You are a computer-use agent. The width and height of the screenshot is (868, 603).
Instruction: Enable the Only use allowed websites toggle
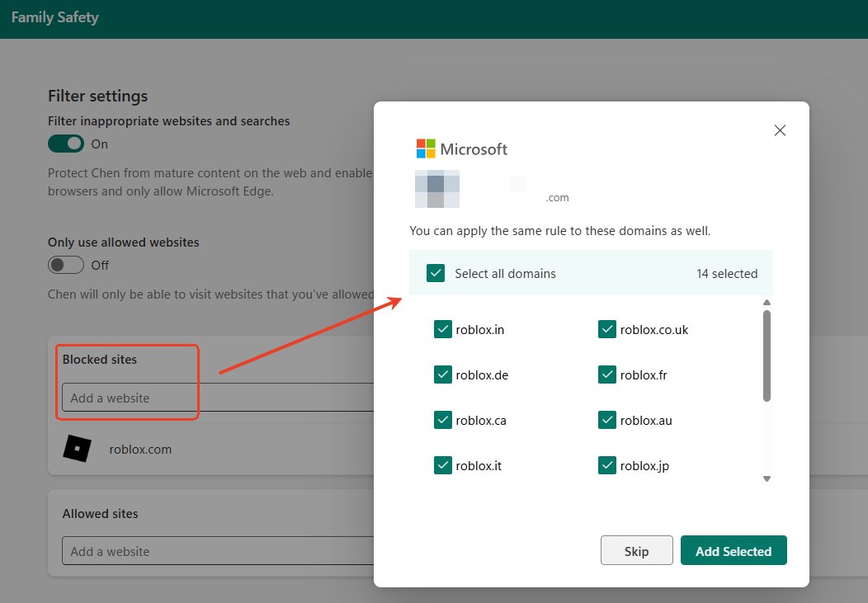coord(65,265)
